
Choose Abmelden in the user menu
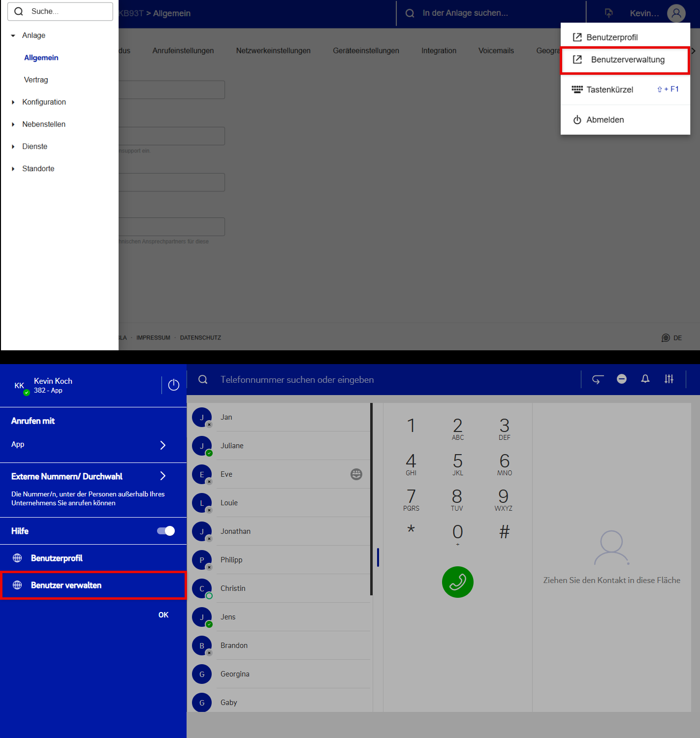click(x=605, y=120)
